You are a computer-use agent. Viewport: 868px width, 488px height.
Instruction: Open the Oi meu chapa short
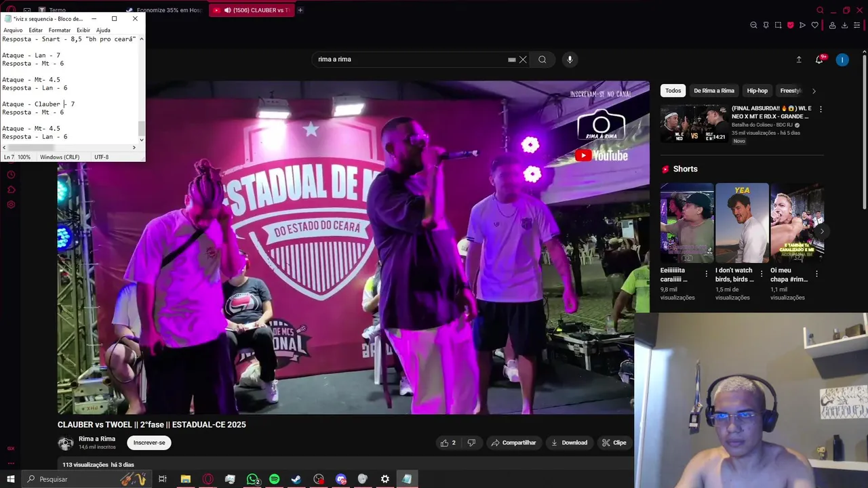coord(797,222)
